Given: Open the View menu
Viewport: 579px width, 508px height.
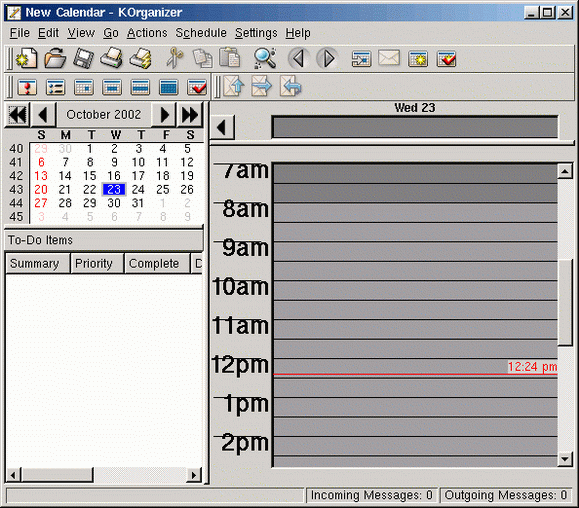Looking at the screenshot, I should [81, 33].
